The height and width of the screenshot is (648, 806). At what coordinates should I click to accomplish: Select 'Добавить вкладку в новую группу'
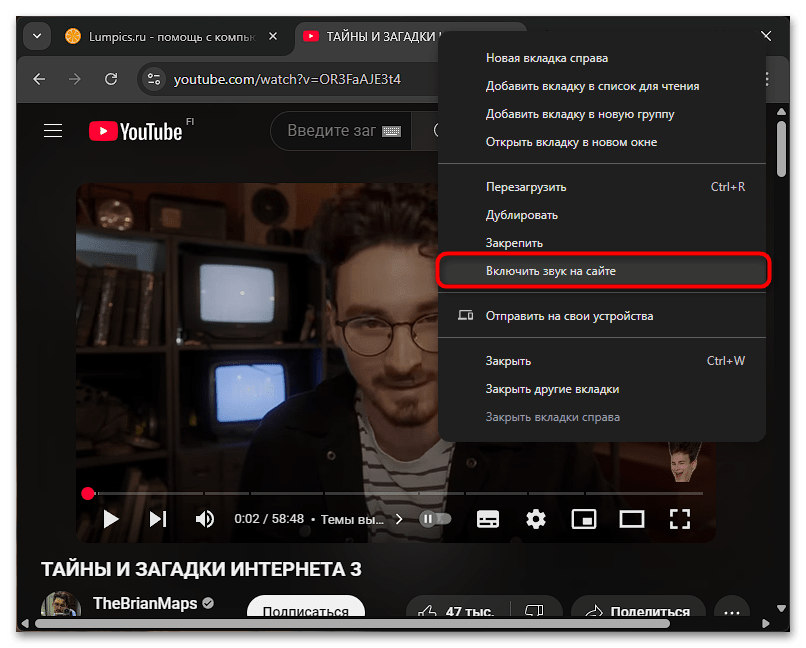pos(601,114)
